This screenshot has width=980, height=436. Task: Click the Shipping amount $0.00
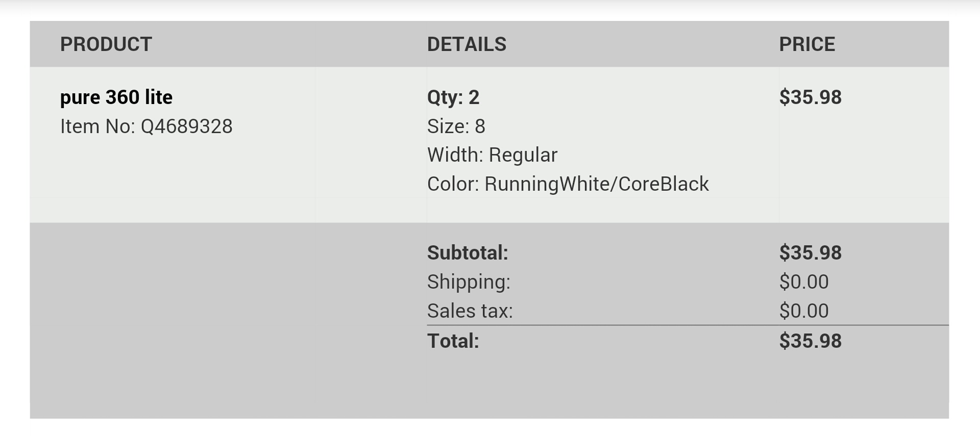coord(804,282)
